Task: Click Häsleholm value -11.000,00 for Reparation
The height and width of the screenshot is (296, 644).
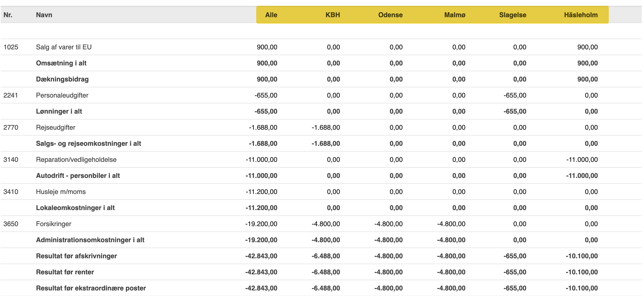Action: click(x=582, y=160)
